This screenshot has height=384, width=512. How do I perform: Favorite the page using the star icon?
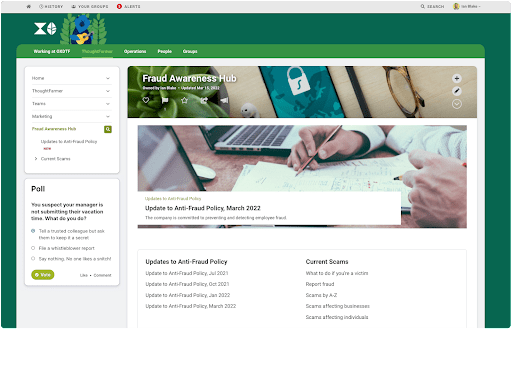click(x=184, y=100)
